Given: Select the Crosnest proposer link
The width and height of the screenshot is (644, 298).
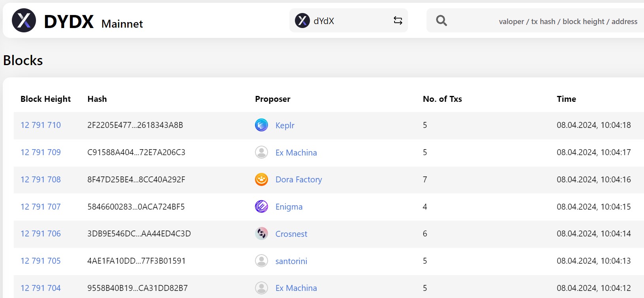Looking at the screenshot, I should tap(291, 234).
